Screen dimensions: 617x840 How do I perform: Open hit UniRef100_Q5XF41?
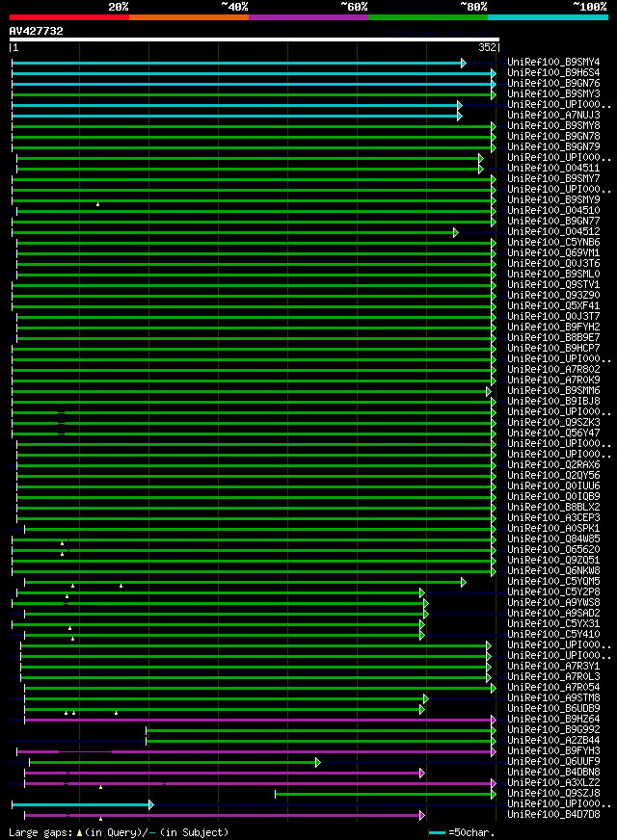pyautogui.click(x=553, y=305)
